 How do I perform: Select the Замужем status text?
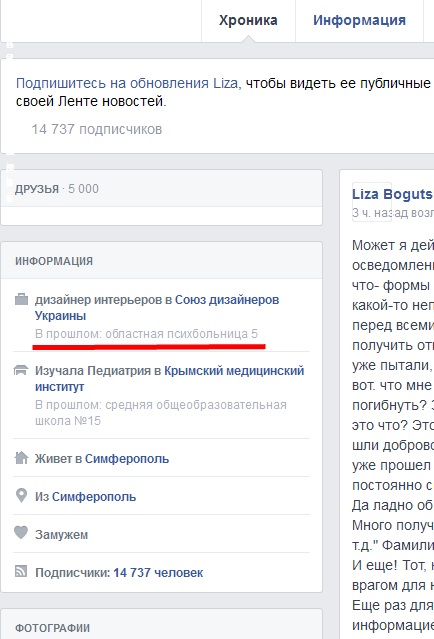click(x=62, y=535)
